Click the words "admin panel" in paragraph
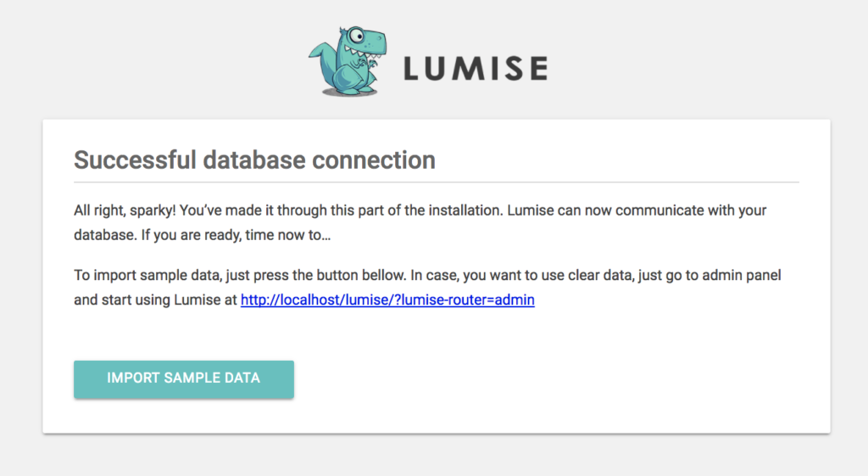Viewport: 868px width, 476px height. tap(731, 277)
